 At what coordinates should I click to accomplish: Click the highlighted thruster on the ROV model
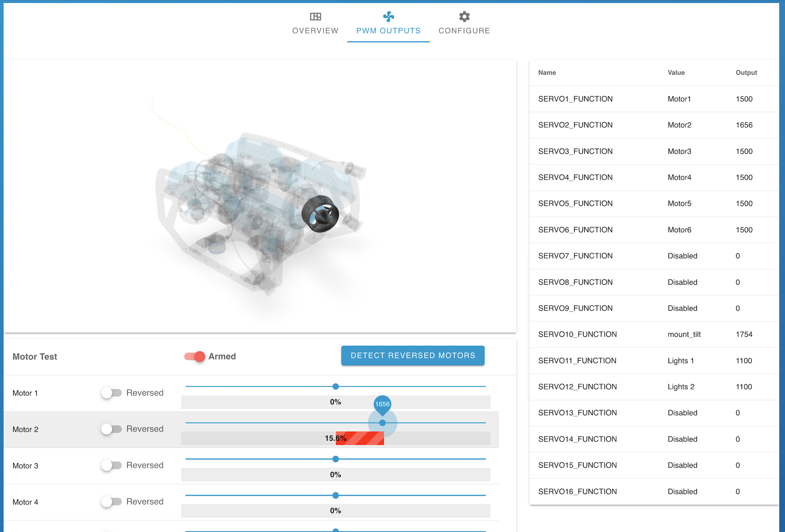(321, 214)
